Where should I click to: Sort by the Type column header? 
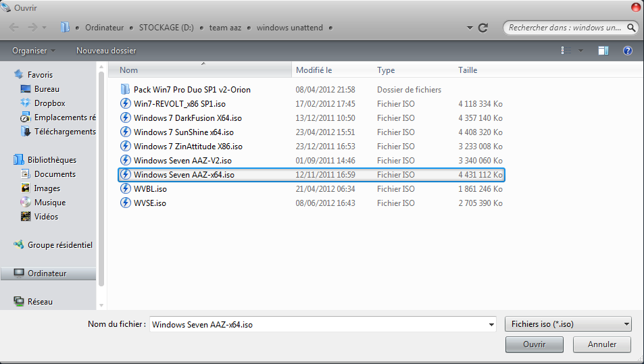(x=414, y=70)
